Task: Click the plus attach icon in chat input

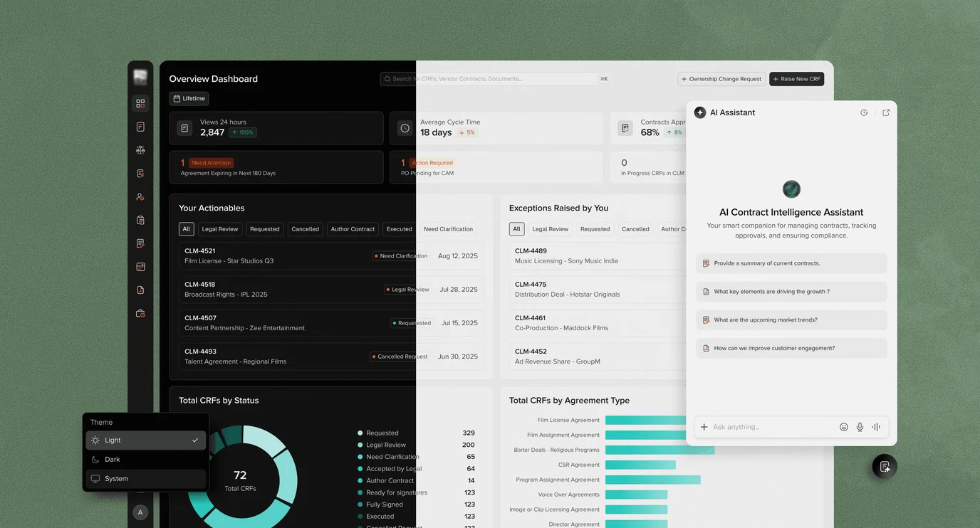Action: click(x=704, y=427)
